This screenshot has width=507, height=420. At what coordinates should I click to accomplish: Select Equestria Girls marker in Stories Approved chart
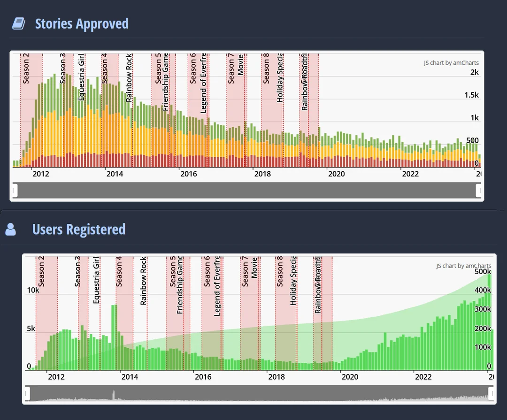pyautogui.click(x=81, y=78)
